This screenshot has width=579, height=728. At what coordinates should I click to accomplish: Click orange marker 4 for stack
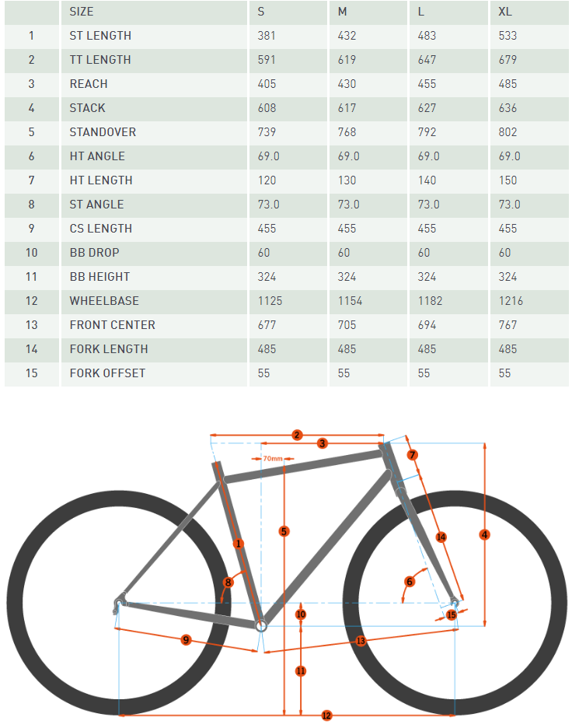pos(485,534)
